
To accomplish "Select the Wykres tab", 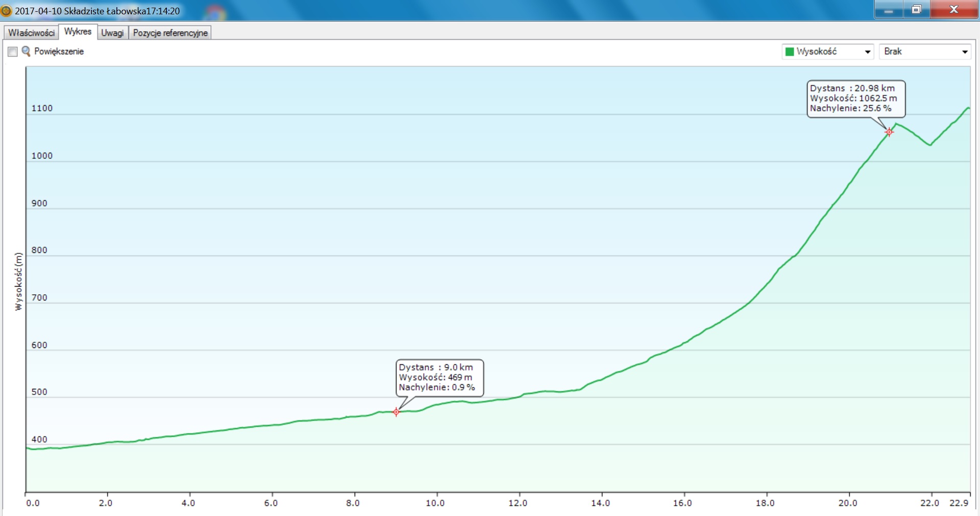I will click(x=78, y=32).
